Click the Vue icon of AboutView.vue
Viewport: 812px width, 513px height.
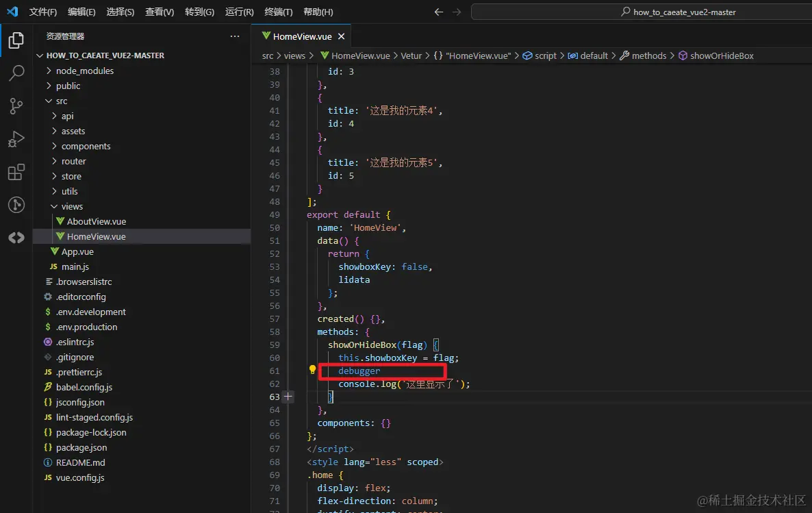click(60, 221)
